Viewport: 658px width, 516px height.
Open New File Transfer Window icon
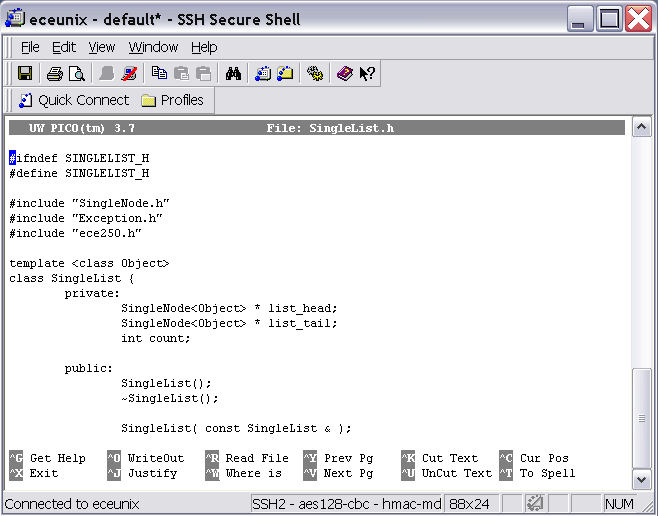285,73
